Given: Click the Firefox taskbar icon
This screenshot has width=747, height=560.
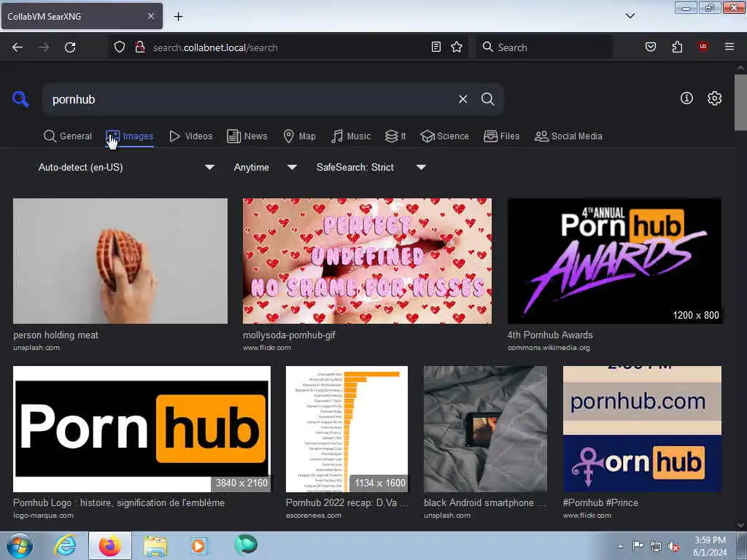Looking at the screenshot, I should [x=110, y=545].
